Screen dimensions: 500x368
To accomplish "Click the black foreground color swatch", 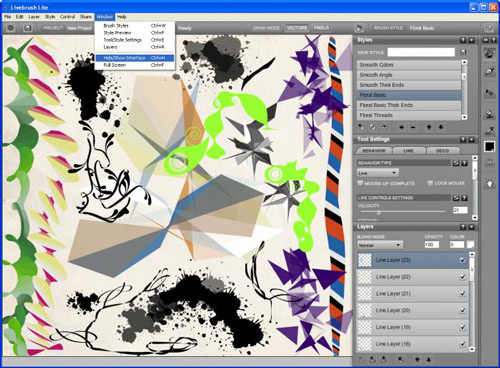I will tap(489, 147).
